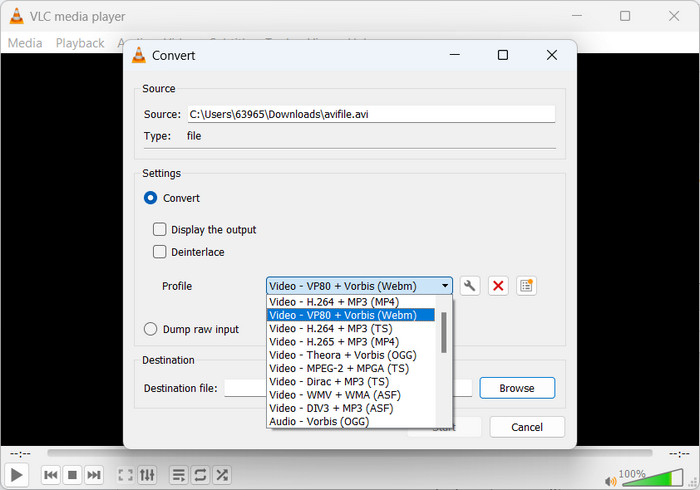
Task: Choose Video - VP80 + Vorbis (Webm) list entry
Action: tap(351, 315)
